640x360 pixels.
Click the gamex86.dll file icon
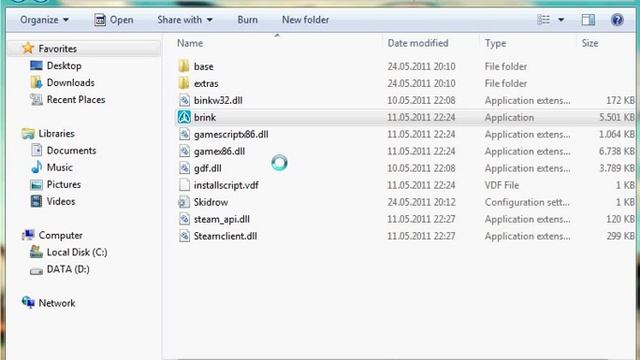[x=184, y=151]
